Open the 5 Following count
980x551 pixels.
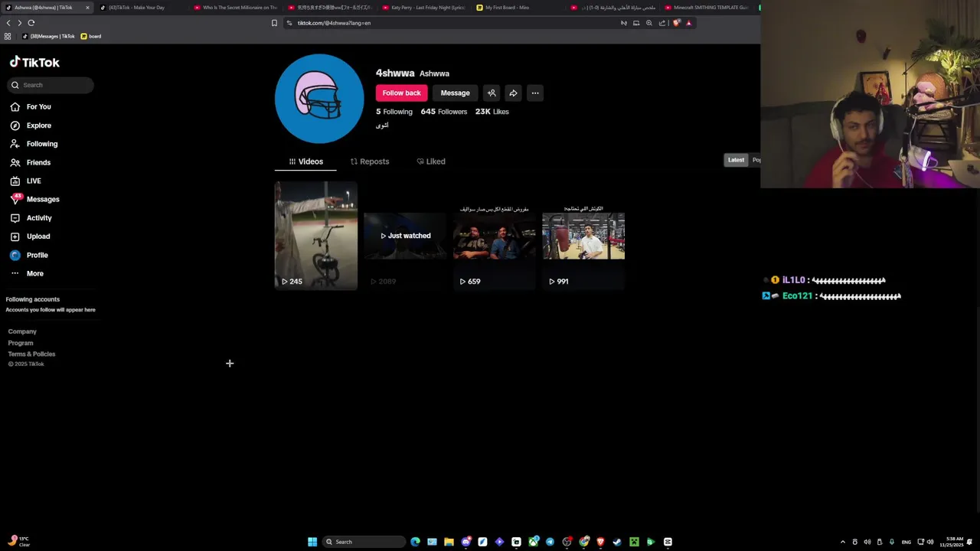(394, 112)
